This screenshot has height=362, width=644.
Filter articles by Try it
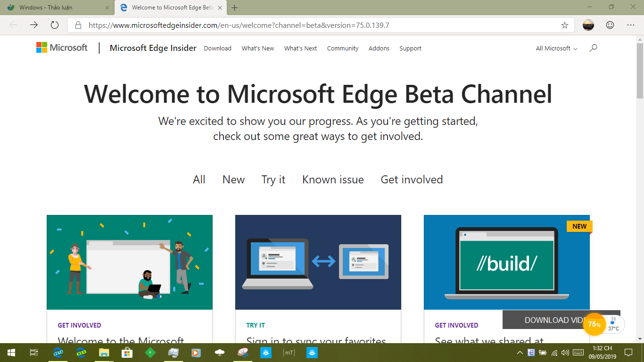273,180
